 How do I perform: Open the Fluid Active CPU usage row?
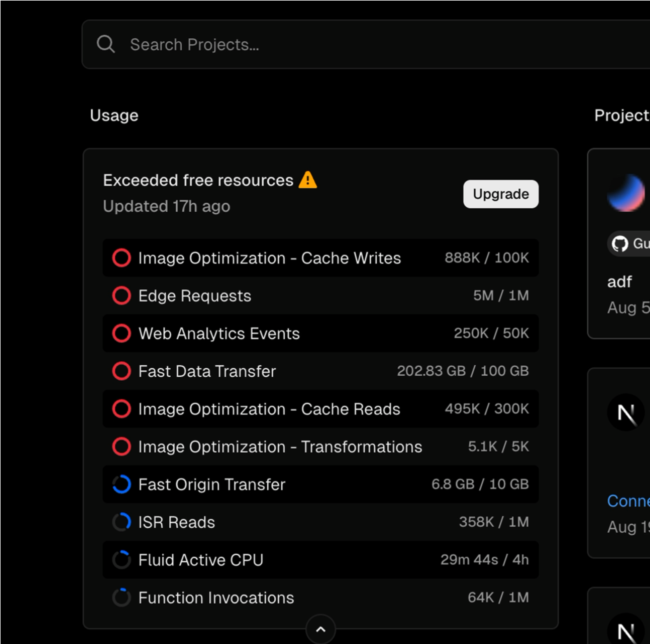tap(320, 560)
